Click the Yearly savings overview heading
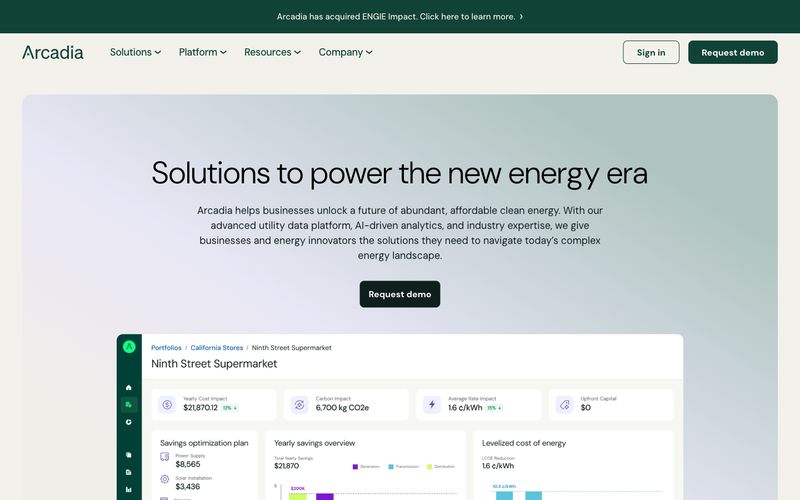 (314, 443)
